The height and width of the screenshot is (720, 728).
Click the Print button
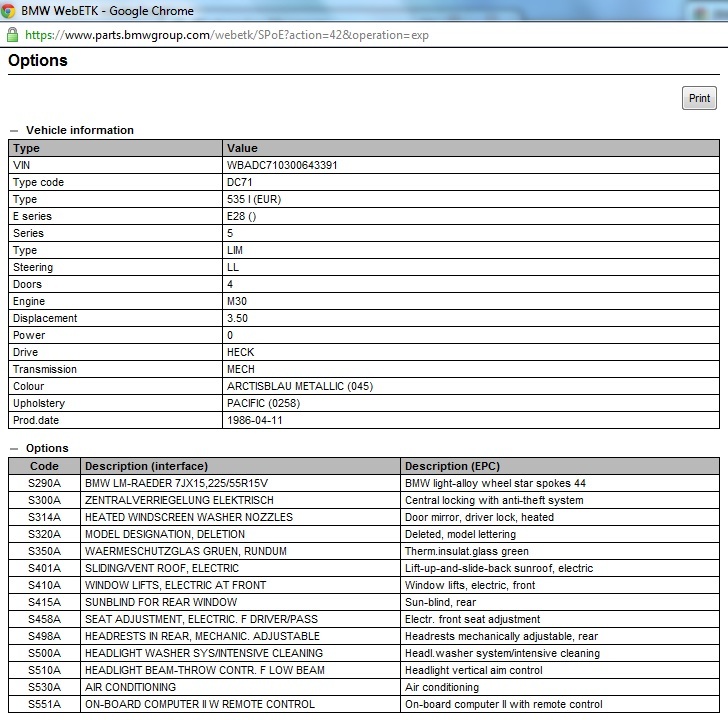(x=699, y=98)
